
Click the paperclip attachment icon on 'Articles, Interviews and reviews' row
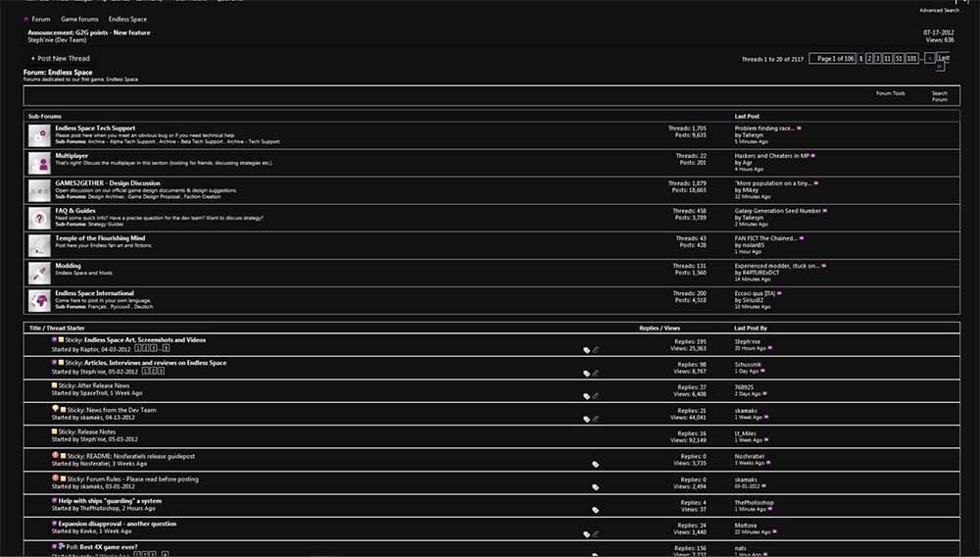coord(596,374)
